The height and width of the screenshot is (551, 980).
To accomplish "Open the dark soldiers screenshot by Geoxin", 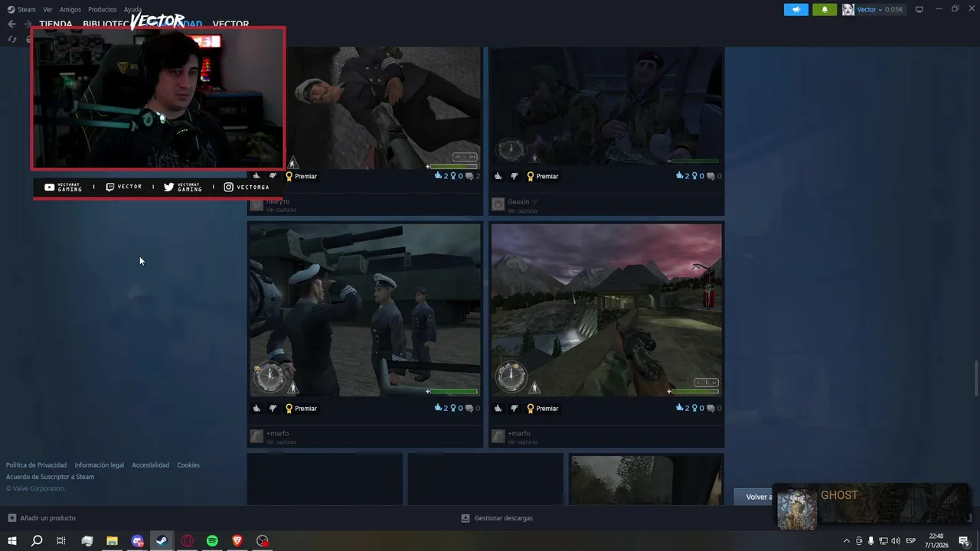I will (x=606, y=108).
